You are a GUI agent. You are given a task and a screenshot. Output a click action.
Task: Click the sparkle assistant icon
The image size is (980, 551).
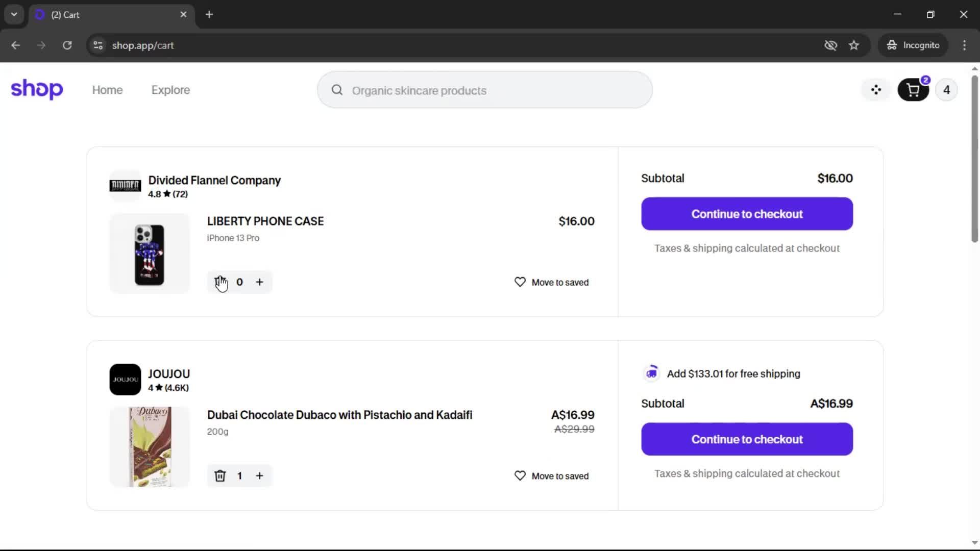[x=876, y=90]
